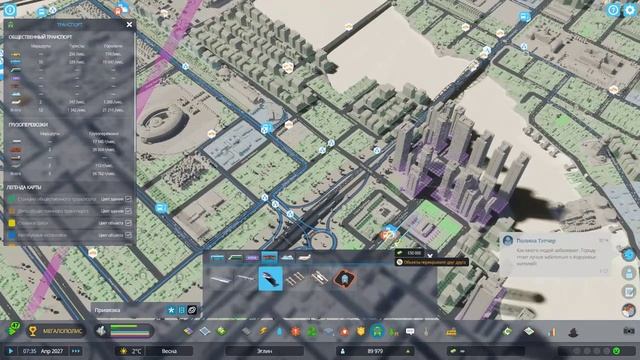Screen dimensions: 640x360
Task: Open the Electricity lightning icon
Action: pos(263,331)
